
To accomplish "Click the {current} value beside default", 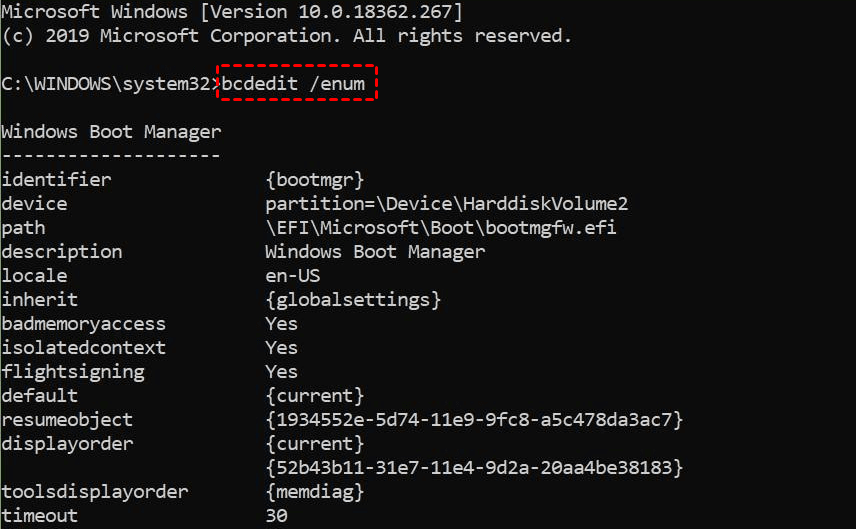I will click(314, 396).
